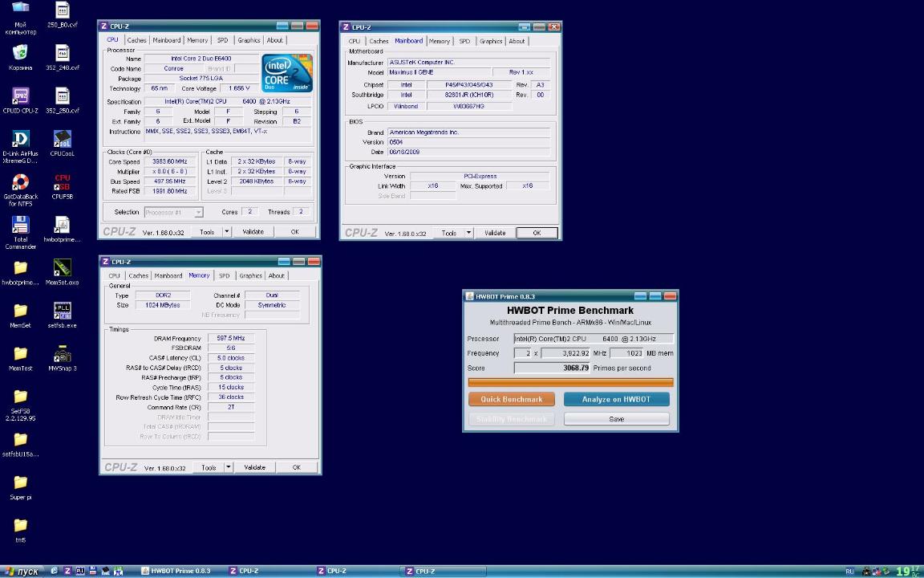
Task: Open the tm5 folder on the desktop
Action: click(x=20, y=530)
